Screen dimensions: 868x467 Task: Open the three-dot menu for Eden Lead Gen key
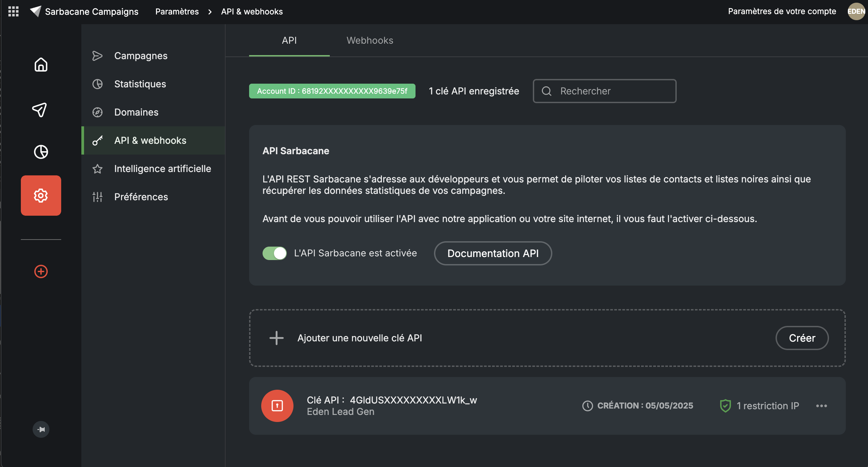click(822, 406)
